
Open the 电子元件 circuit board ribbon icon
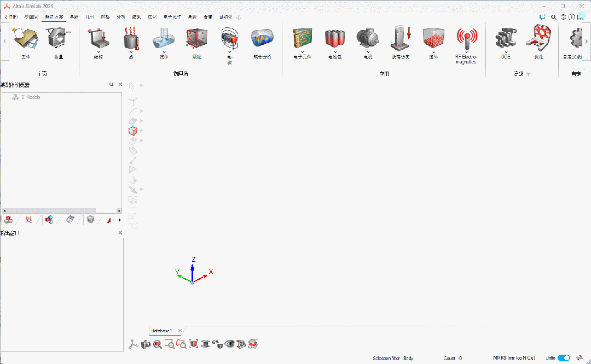[302, 39]
